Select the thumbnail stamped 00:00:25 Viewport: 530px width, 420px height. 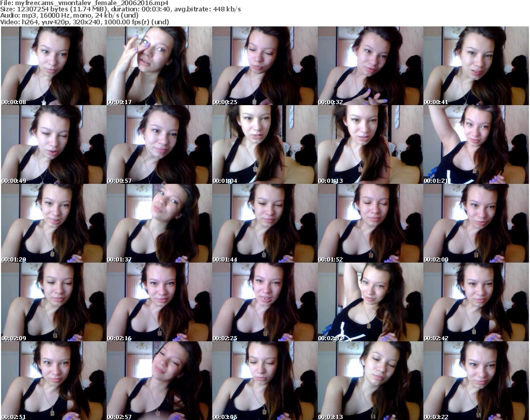[x=264, y=66]
